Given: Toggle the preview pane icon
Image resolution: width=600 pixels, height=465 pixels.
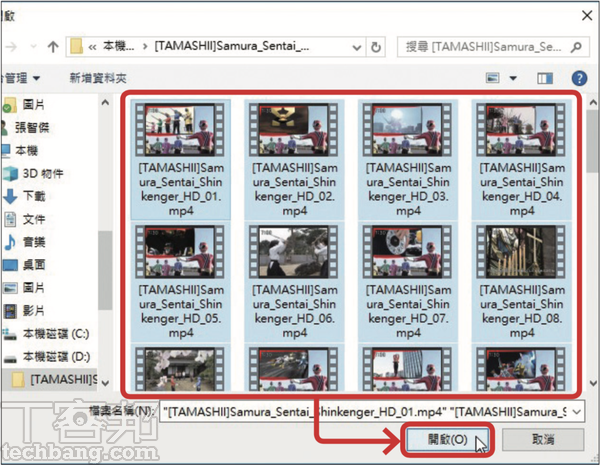Looking at the screenshot, I should (x=545, y=78).
